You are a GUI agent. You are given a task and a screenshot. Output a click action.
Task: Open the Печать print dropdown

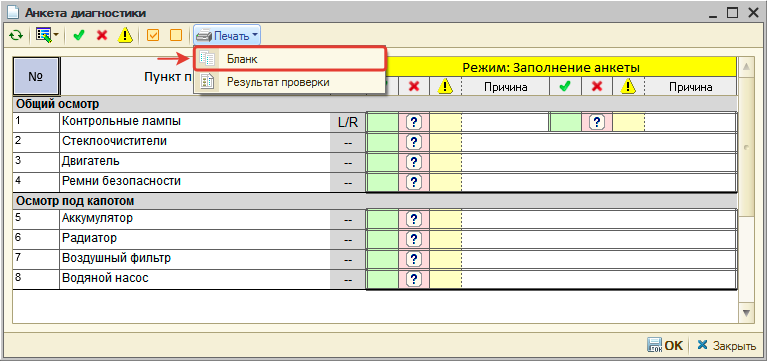227,36
